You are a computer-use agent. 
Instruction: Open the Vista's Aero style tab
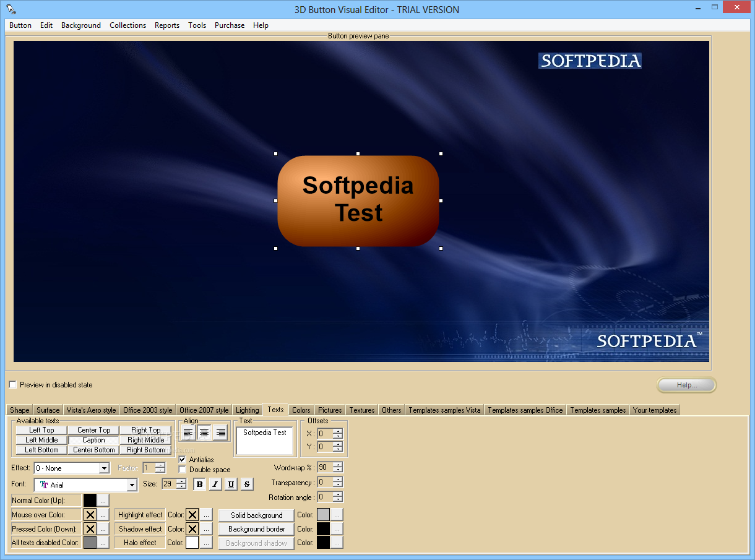[x=92, y=410]
